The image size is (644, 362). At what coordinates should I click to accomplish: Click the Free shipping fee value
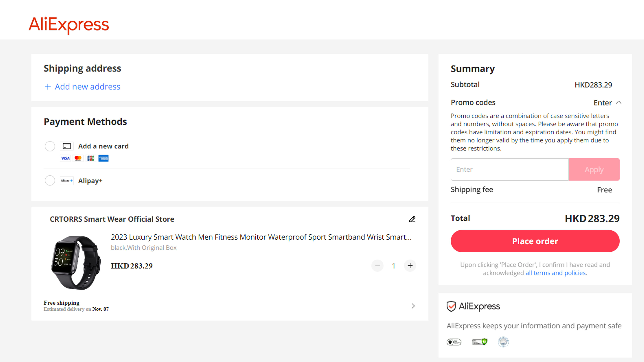(604, 190)
